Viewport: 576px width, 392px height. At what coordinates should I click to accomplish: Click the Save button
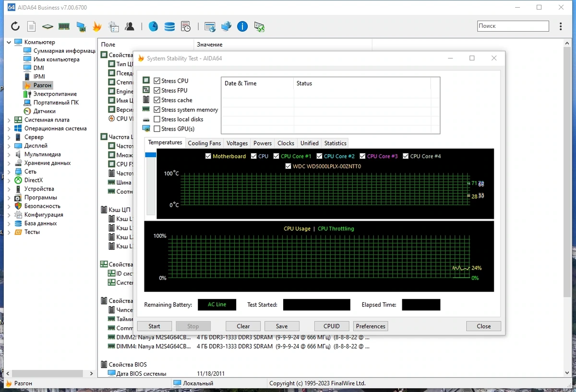click(x=282, y=326)
